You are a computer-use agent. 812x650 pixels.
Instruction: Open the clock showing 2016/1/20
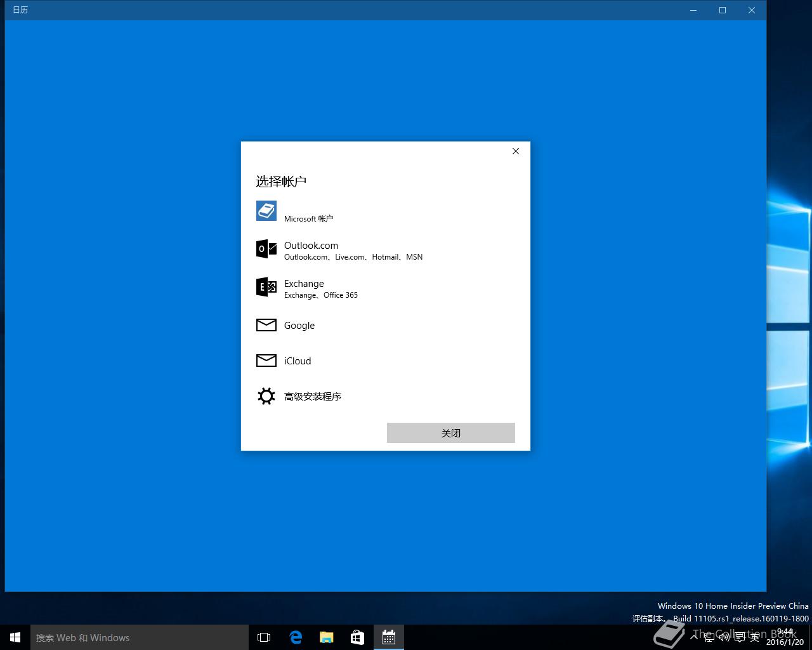click(x=785, y=637)
